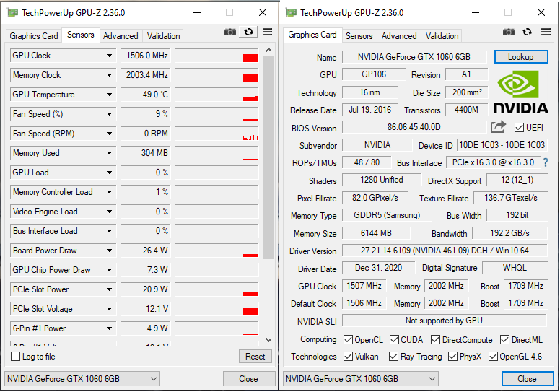Click Close button in Sensors window
Image resolution: width=560 pixels, height=392 pixels.
(248, 379)
